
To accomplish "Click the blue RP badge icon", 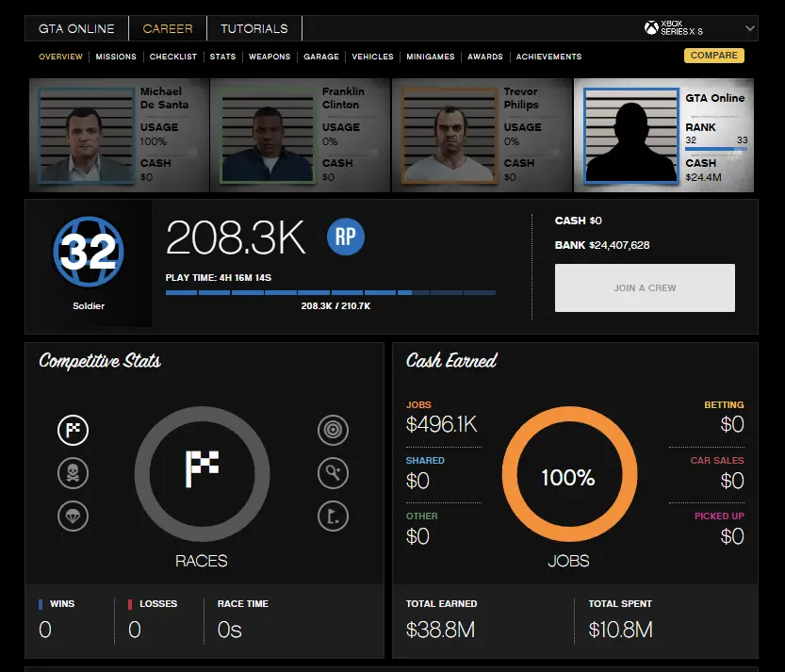I will tap(346, 237).
